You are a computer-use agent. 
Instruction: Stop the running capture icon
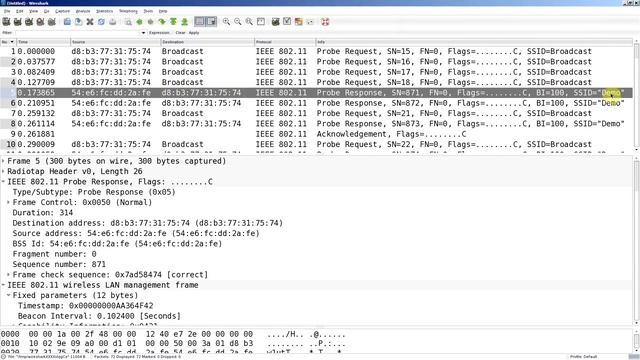tap(40, 22)
